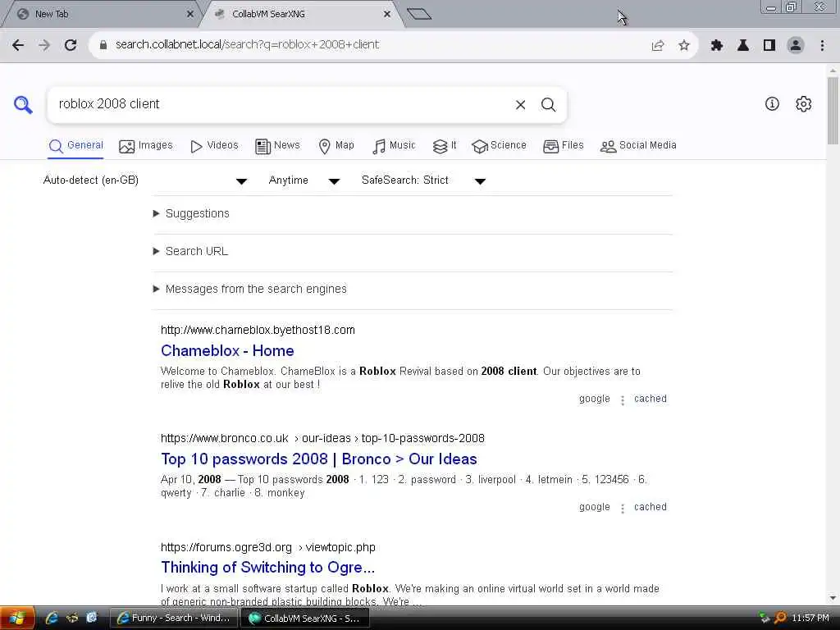Click the 11:57 PM system clock
Image resolution: width=840 pixels, height=630 pixels.
810,619
